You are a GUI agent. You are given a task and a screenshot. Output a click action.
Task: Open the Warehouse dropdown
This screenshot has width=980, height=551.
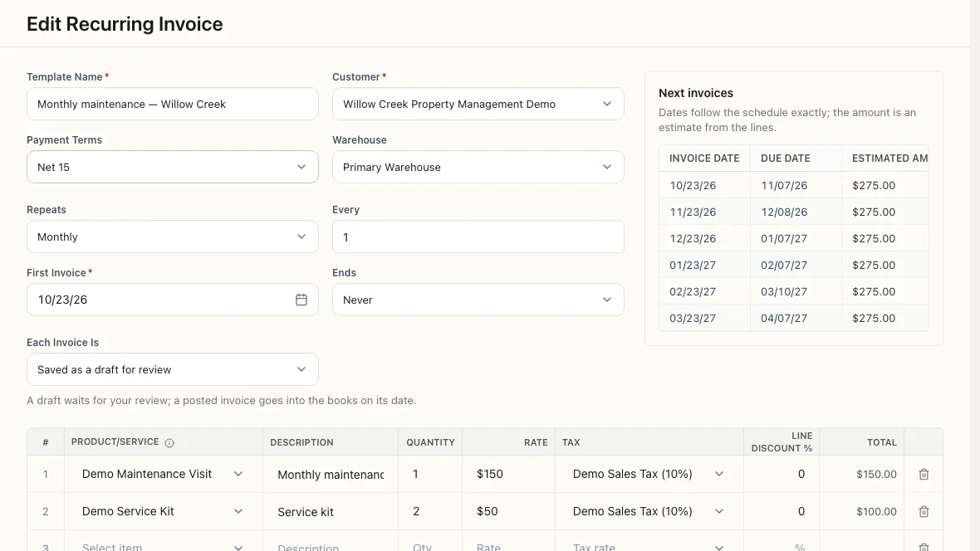[x=478, y=167]
